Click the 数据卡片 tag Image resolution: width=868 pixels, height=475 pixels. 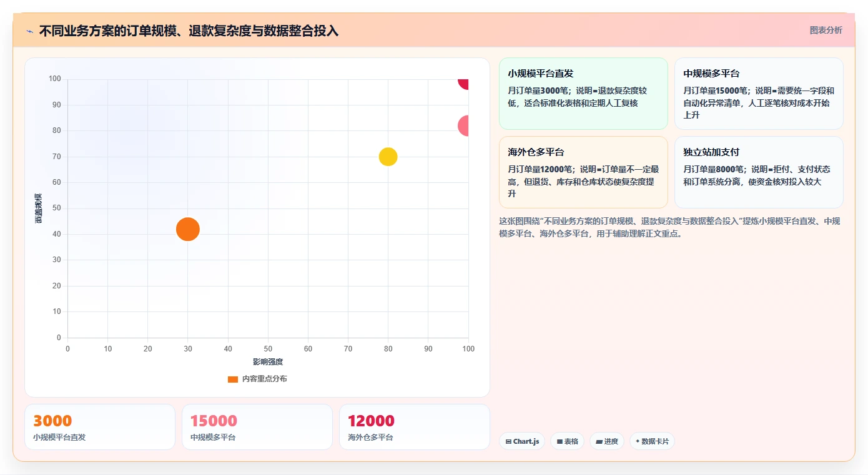pos(652,441)
